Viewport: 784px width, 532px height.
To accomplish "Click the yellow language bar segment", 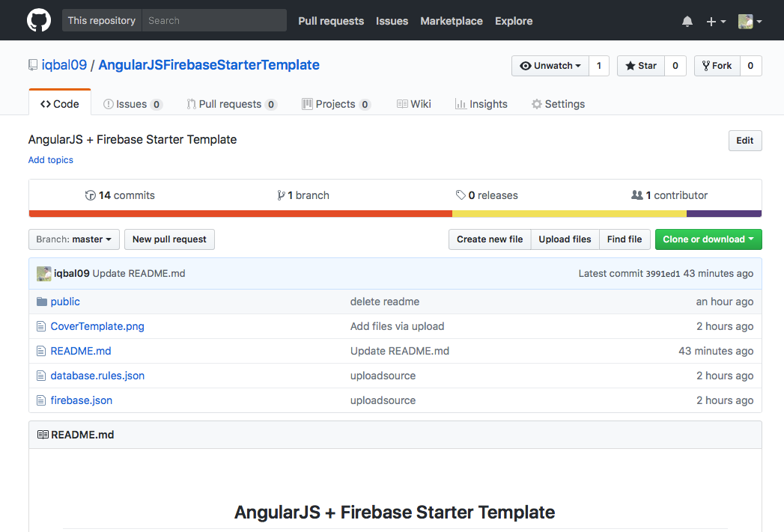I will [x=570, y=214].
